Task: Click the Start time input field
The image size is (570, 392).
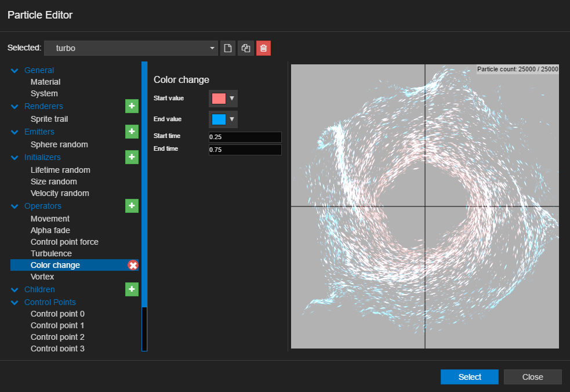Action: (x=245, y=137)
